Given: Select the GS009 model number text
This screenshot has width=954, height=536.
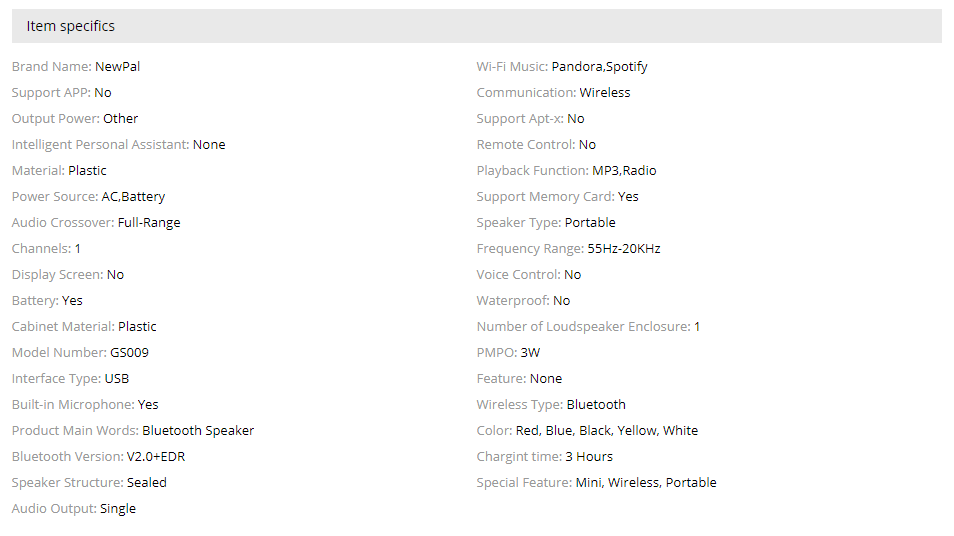Looking at the screenshot, I should tap(129, 352).
